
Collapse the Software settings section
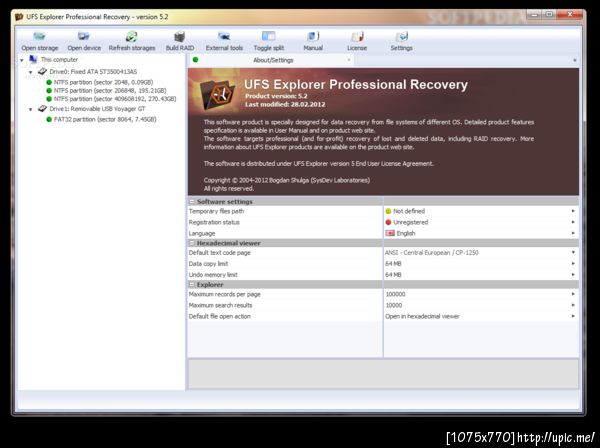pos(192,202)
